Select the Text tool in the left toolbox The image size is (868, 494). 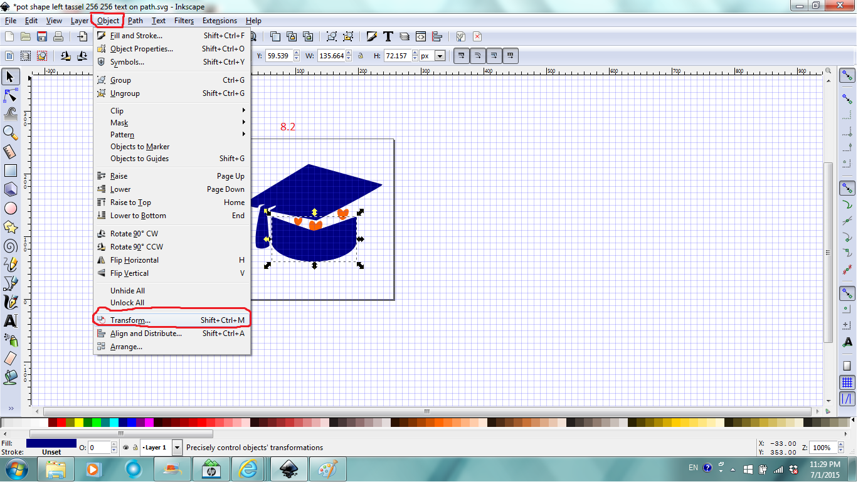click(10, 321)
